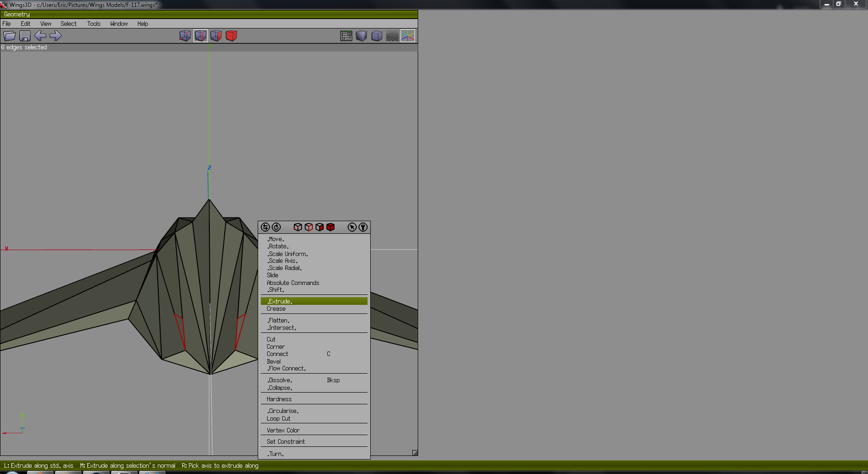
Task: Click 'M: Extrude along selection's normal' hint text
Action: click(127, 465)
